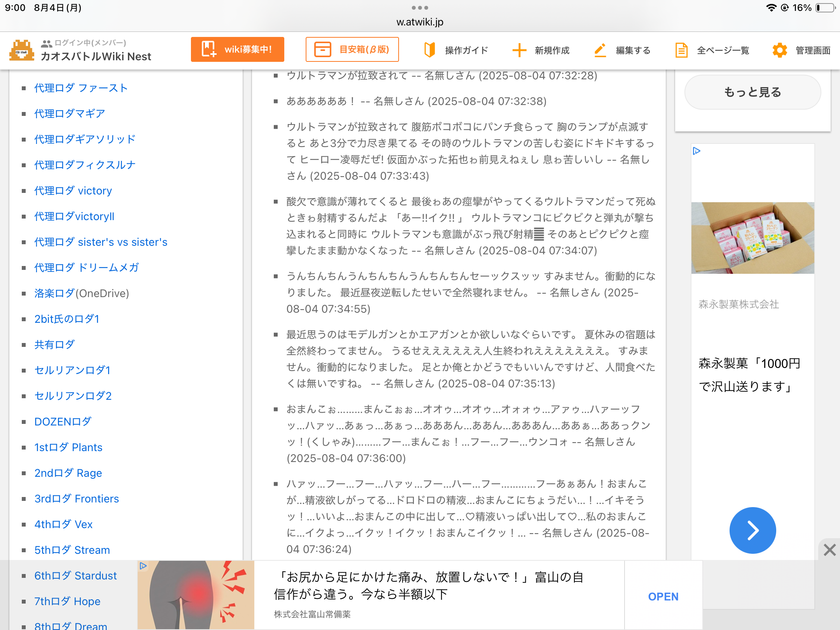Image resolution: width=840 pixels, height=630 pixels.
Task: Open 代理ロダ ファースト link
Action: [x=81, y=88]
